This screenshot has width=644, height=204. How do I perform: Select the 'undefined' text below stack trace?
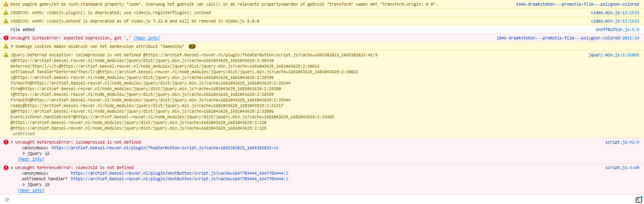point(24,134)
